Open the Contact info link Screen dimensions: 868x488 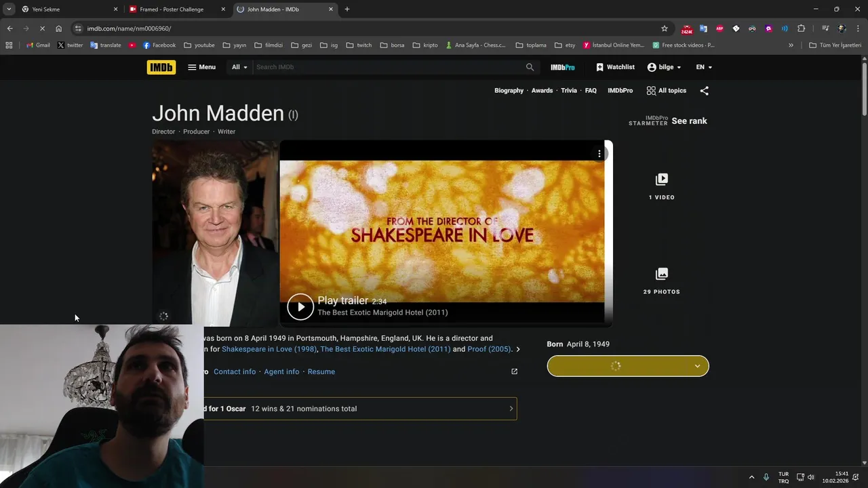[x=235, y=371]
